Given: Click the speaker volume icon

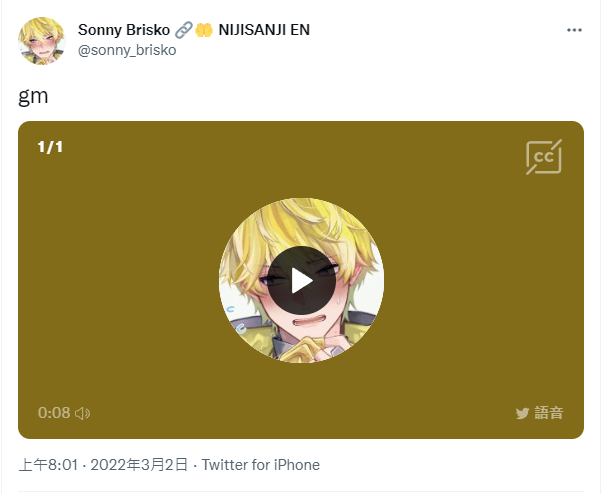Looking at the screenshot, I should coord(82,413).
